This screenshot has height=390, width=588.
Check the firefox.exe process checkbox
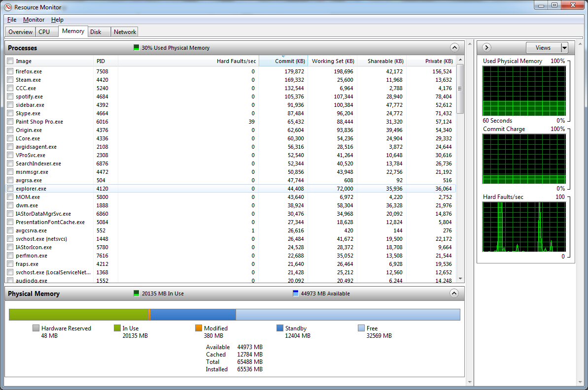[10, 71]
